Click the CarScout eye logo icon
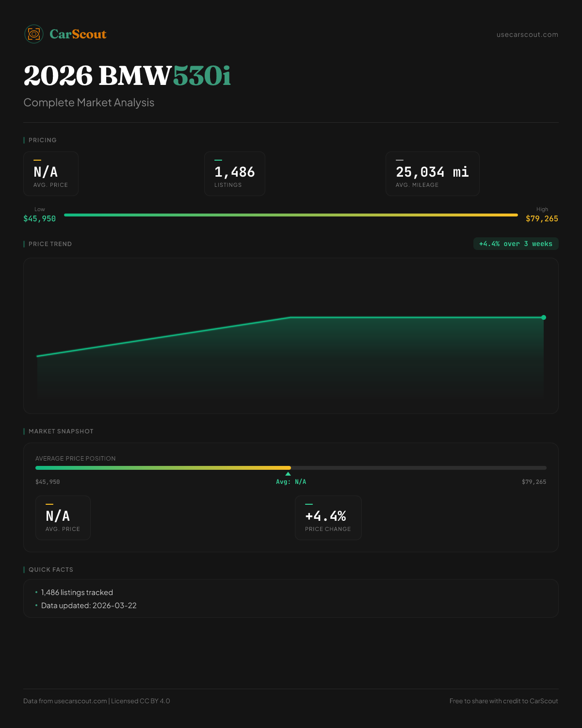This screenshot has height=728, width=582. coord(34,34)
